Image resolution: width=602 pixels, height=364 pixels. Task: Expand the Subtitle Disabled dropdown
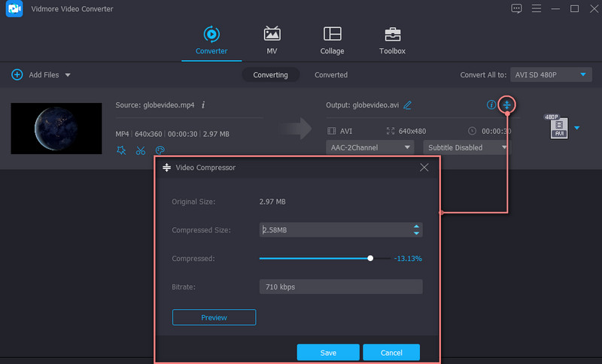point(464,147)
